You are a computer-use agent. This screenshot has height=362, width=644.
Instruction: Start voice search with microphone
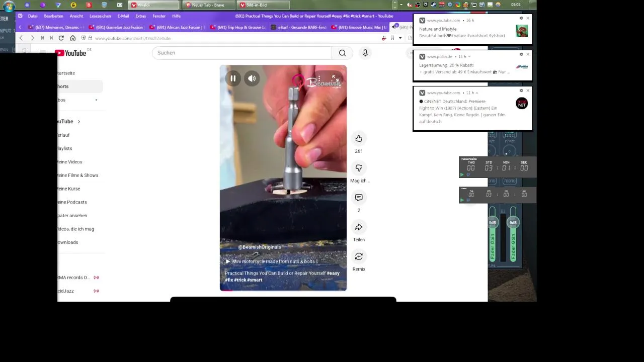tap(365, 53)
